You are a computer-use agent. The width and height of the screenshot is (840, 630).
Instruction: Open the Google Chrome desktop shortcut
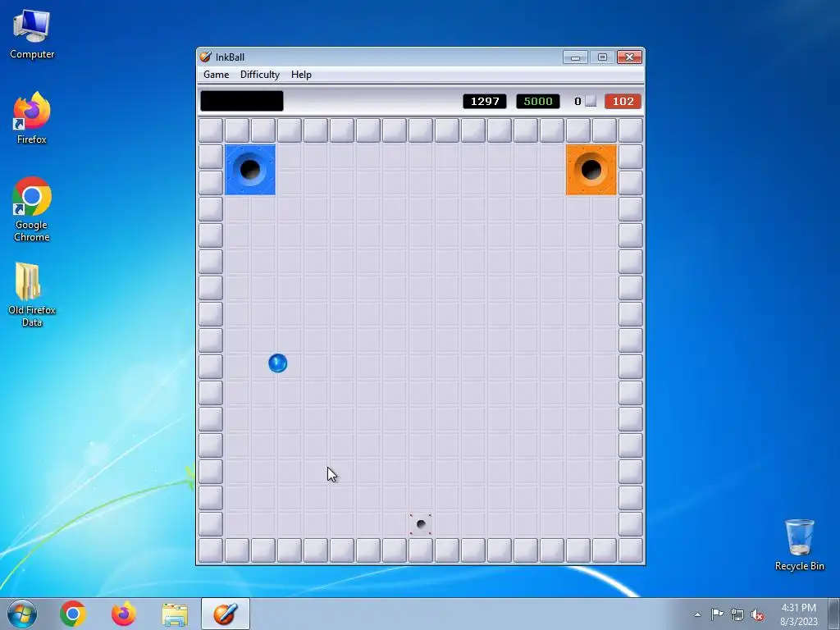(32, 209)
